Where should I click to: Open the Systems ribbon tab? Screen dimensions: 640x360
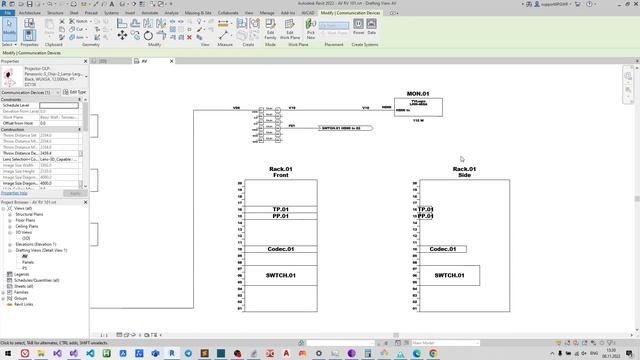[111, 13]
